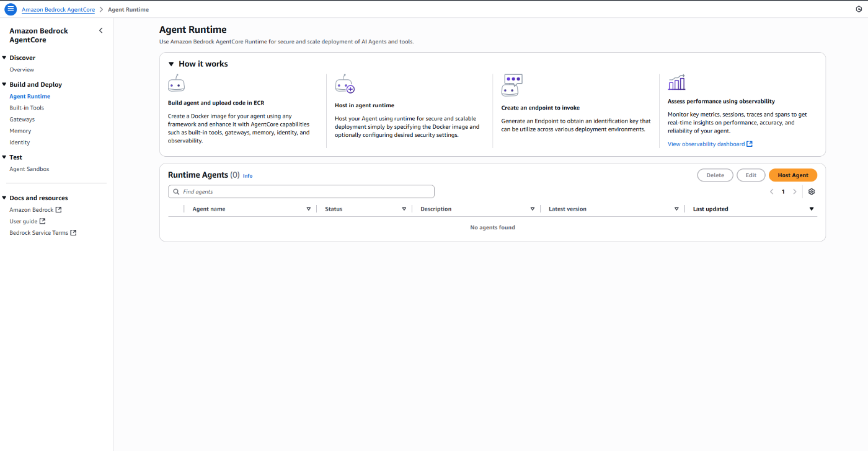Sort by Last updated column arrow
The image size is (868, 451).
coord(812,209)
